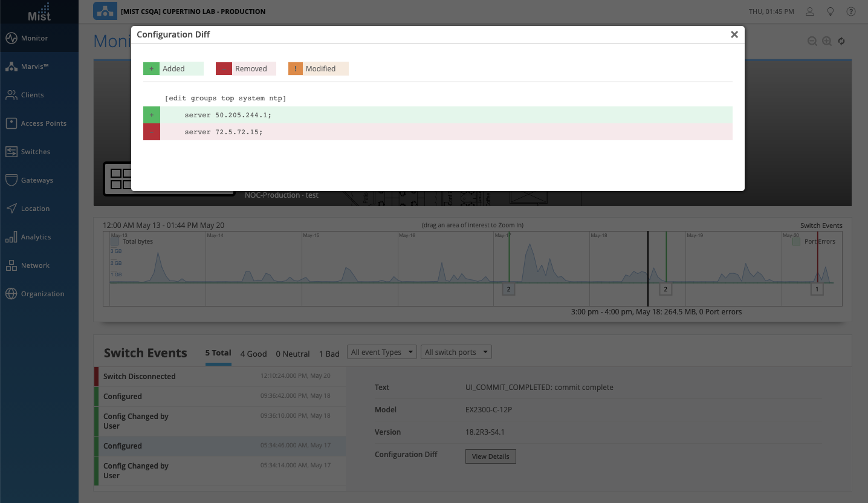Viewport: 868px width, 503px height.
Task: Select the Switch Disconnected event
Action: point(220,376)
